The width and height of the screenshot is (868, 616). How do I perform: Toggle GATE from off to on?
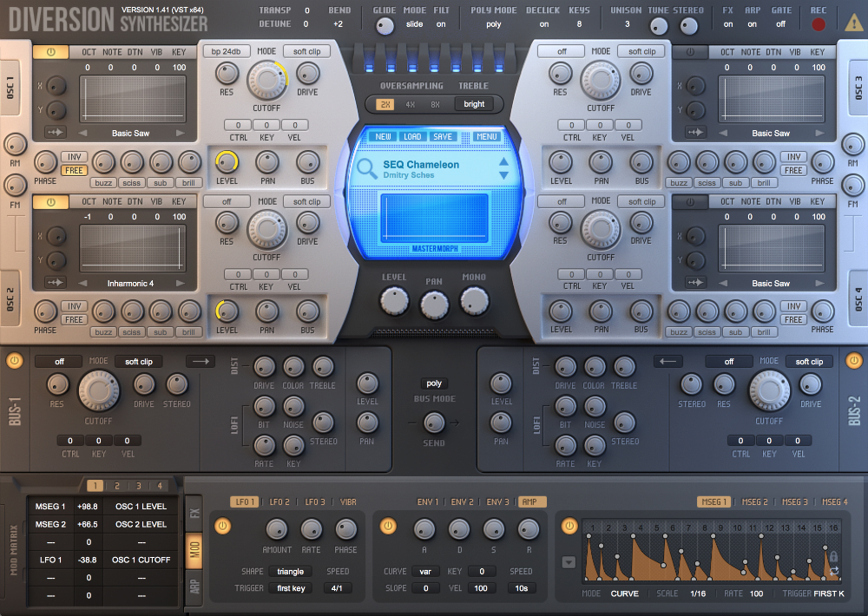click(x=780, y=24)
